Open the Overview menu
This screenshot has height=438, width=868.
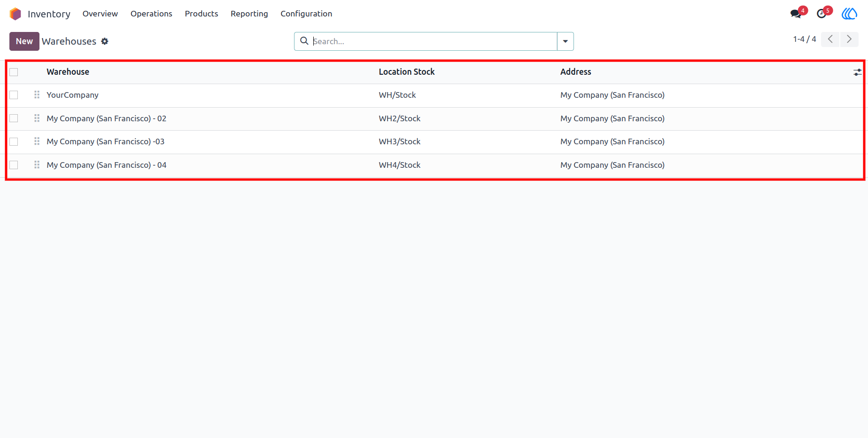click(x=100, y=14)
